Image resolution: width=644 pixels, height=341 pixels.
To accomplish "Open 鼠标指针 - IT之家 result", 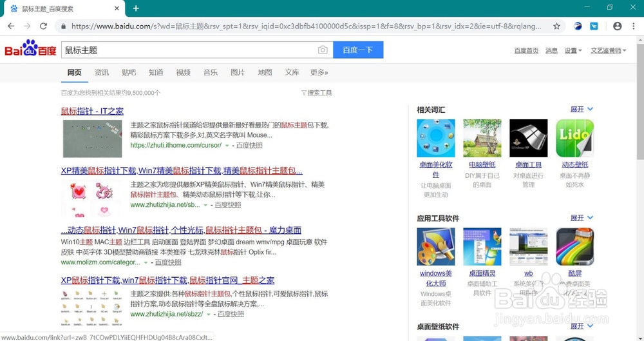I will [92, 111].
